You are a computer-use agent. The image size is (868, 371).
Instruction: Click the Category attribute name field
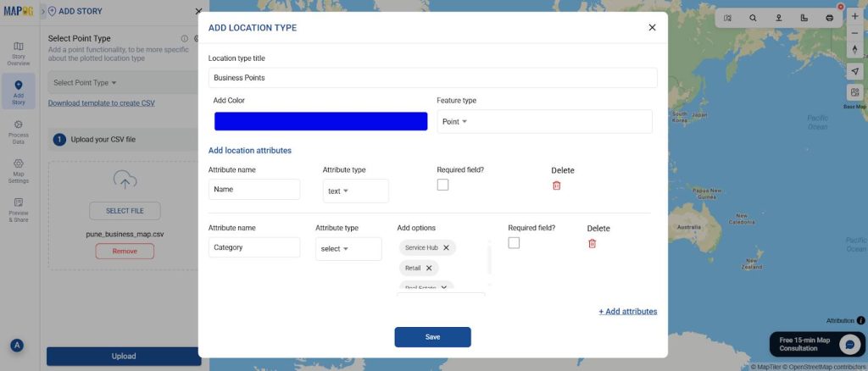[254, 247]
